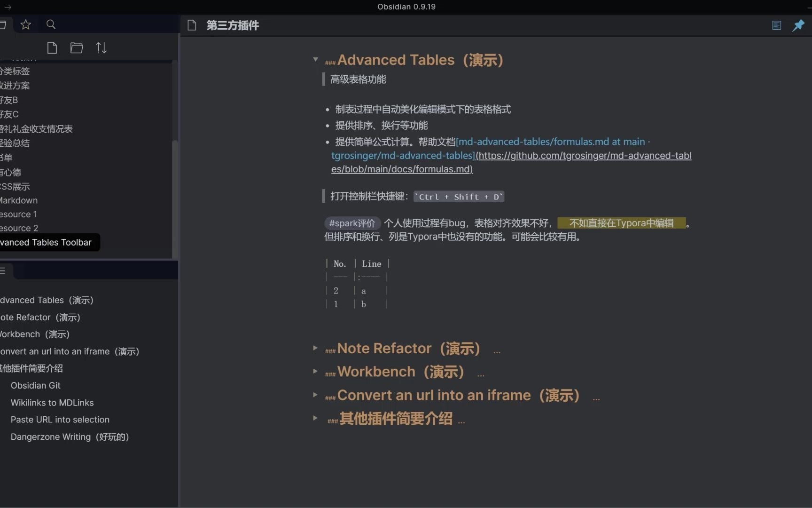Collapse the Advanced Tables（演示）heading
The height and width of the screenshot is (508, 812).
pyautogui.click(x=315, y=59)
